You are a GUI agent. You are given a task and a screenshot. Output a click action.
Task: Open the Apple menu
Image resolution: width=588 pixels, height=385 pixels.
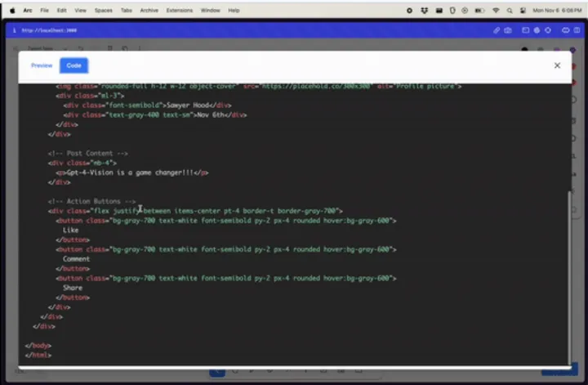click(12, 11)
